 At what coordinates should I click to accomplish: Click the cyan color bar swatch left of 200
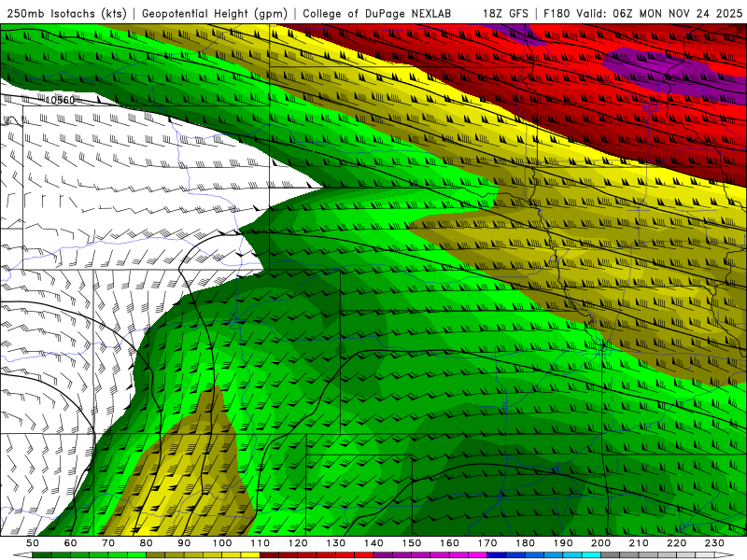[591, 555]
